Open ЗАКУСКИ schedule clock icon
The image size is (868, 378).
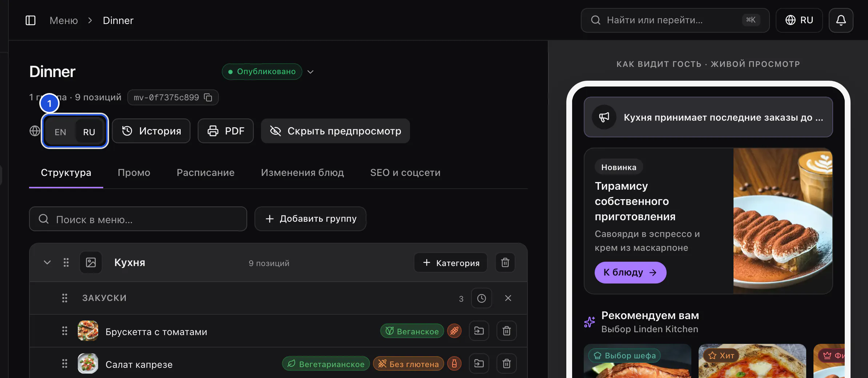[x=482, y=298]
